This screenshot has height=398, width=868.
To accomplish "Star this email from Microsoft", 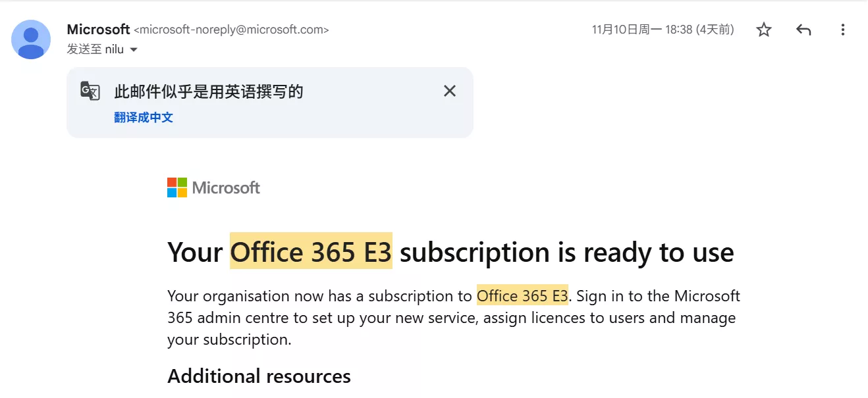I will [x=763, y=30].
